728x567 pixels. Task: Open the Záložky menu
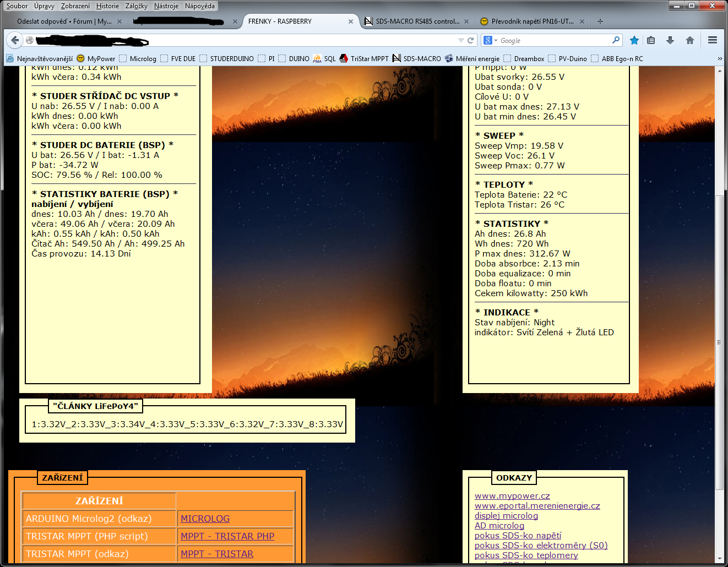point(137,6)
